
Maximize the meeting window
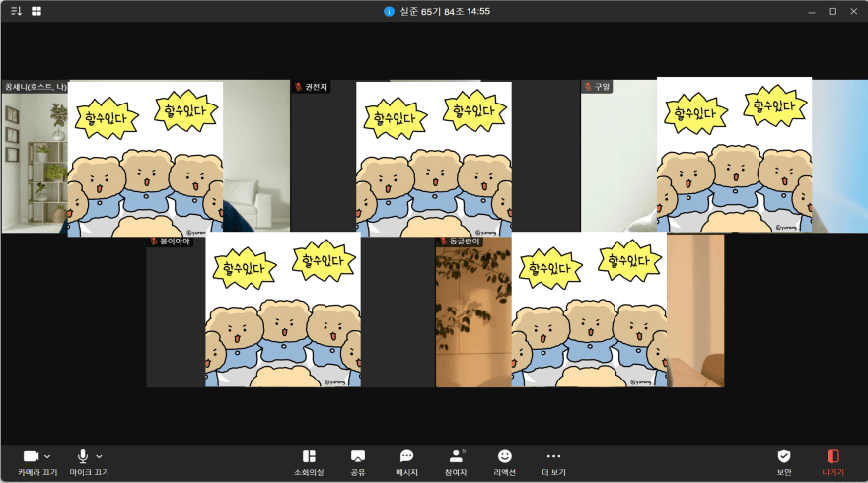(x=832, y=12)
